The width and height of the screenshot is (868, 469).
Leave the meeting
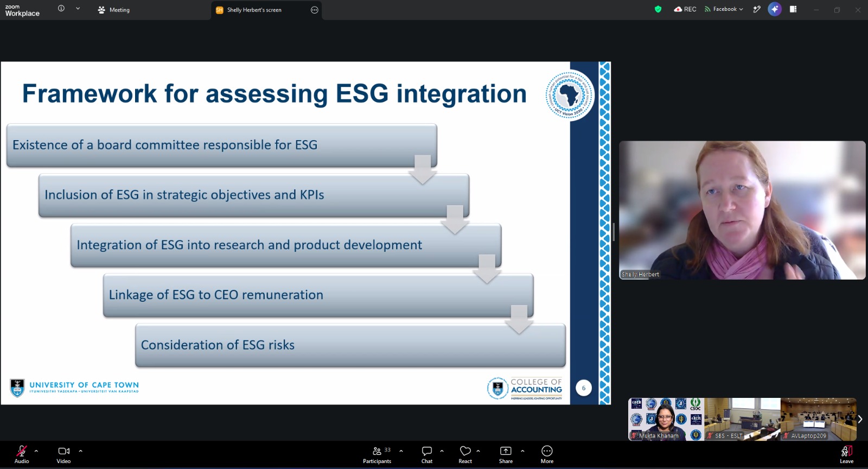click(x=846, y=455)
